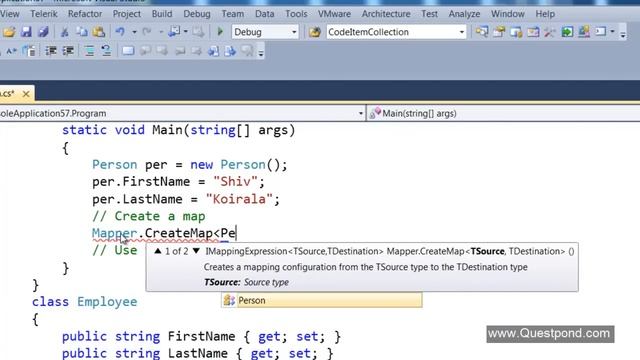Open the Analyze menu
Screen dimensions: 640x360
point(464,14)
